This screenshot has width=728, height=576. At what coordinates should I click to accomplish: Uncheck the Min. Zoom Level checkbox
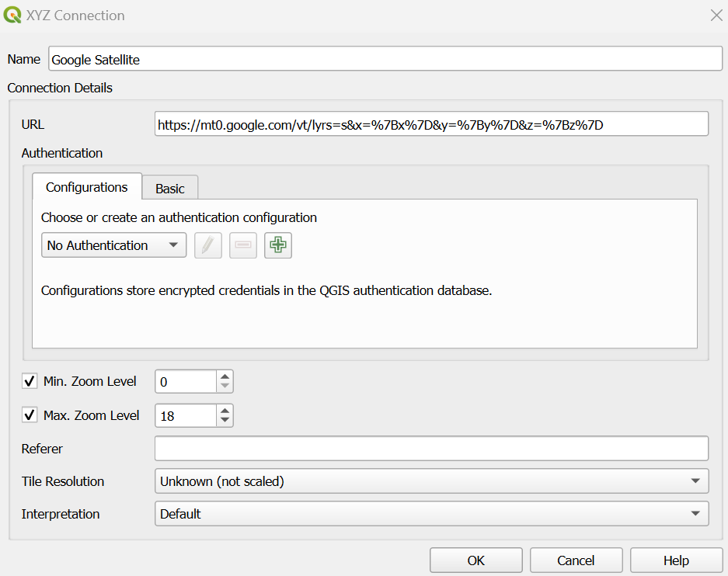(x=30, y=381)
